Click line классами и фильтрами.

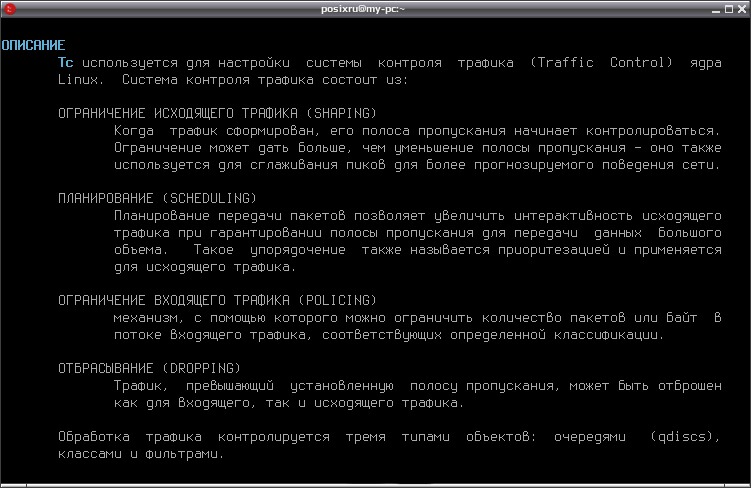click(x=141, y=454)
